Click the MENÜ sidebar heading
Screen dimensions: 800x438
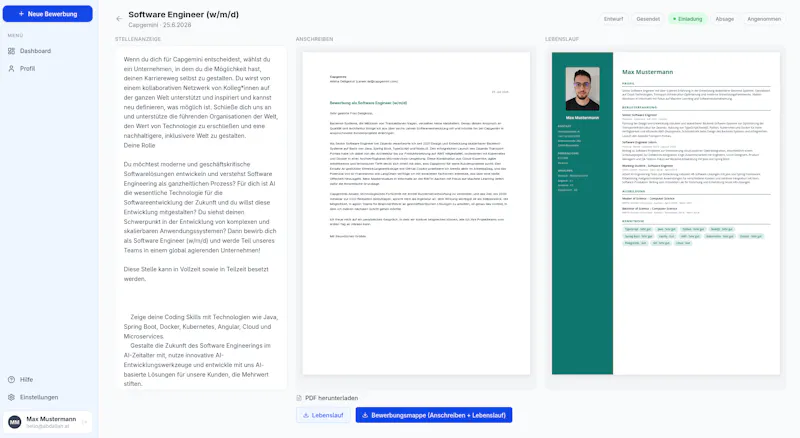click(x=15, y=36)
